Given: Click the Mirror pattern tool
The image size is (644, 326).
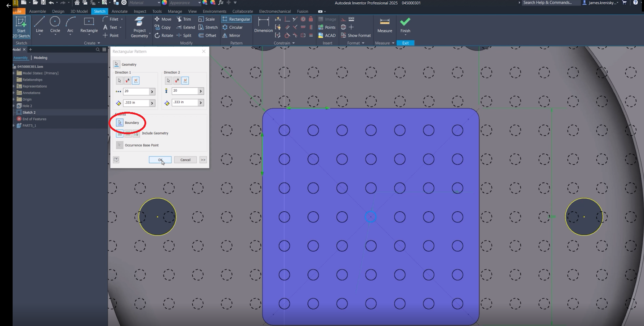Looking at the screenshot, I should click(x=231, y=35).
